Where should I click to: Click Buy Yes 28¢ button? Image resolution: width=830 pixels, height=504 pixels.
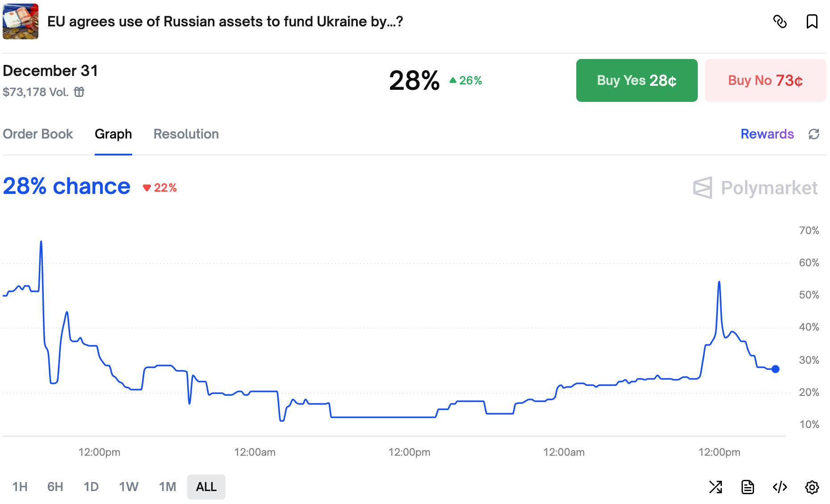click(x=637, y=80)
